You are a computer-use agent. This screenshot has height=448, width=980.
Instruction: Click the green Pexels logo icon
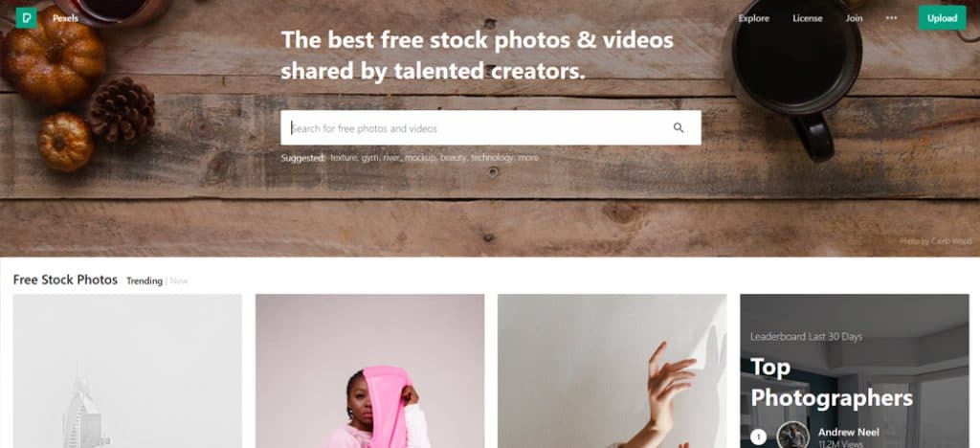[x=26, y=18]
